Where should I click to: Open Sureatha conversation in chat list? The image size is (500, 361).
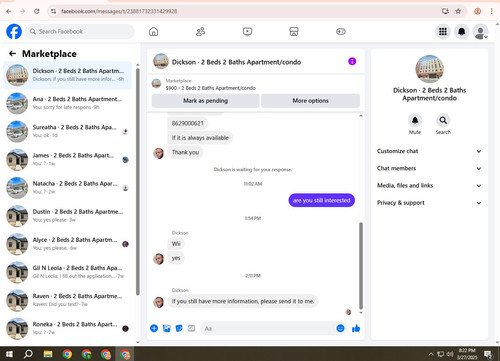68,131
